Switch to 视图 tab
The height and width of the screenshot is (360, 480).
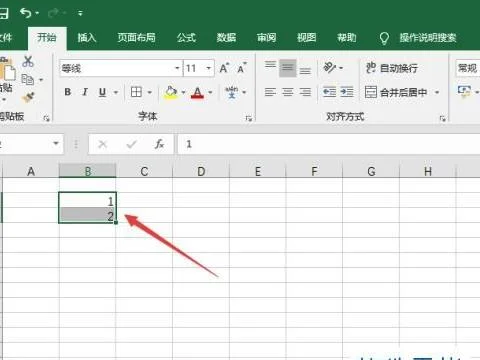point(306,38)
